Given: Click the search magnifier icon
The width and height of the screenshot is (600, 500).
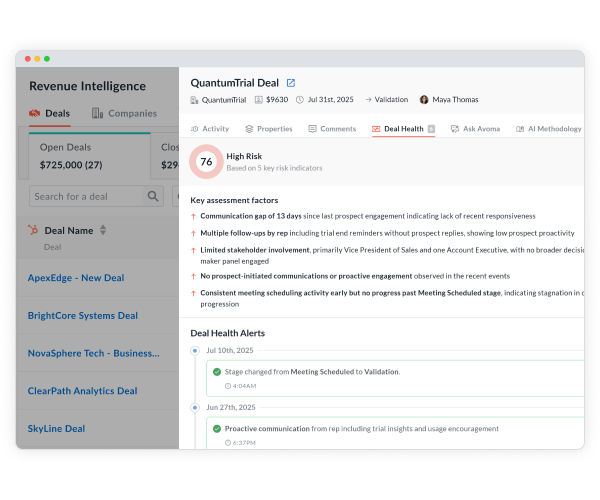Looking at the screenshot, I should pyautogui.click(x=153, y=196).
